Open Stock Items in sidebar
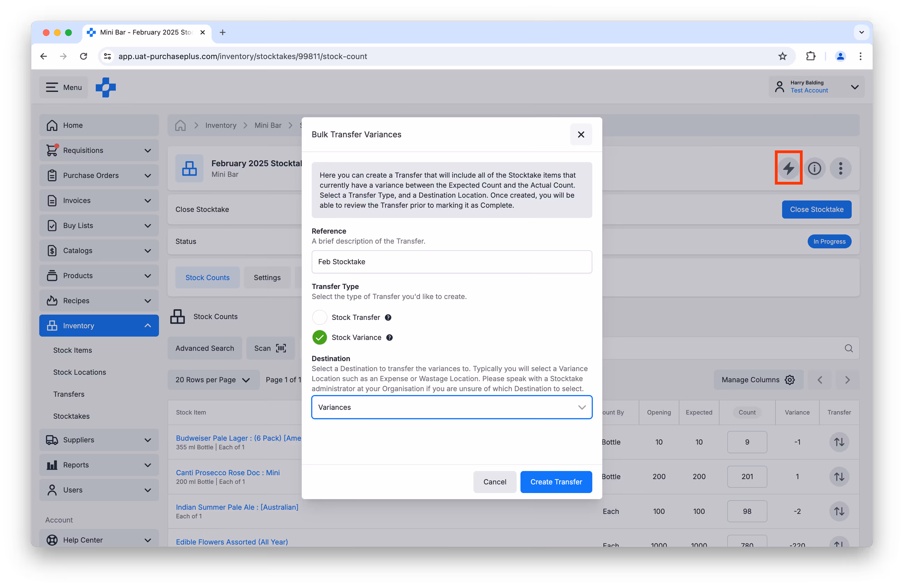The image size is (904, 588). pyautogui.click(x=73, y=350)
